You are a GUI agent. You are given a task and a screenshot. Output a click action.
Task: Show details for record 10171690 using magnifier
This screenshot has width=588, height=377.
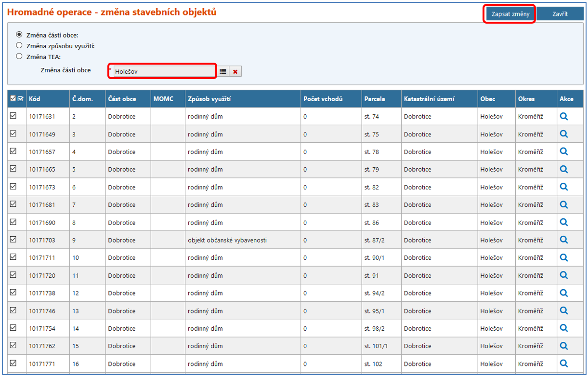point(563,222)
